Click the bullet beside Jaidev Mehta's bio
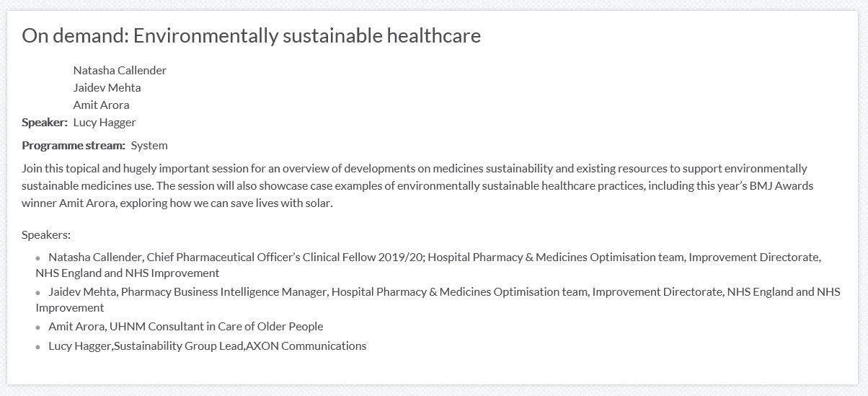Image resolution: width=868 pixels, height=396 pixels. point(38,293)
